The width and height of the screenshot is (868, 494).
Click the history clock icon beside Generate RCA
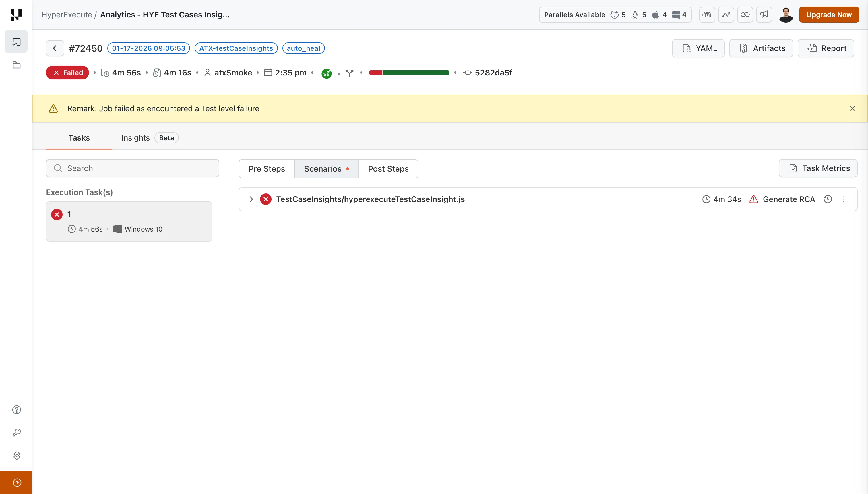(828, 199)
